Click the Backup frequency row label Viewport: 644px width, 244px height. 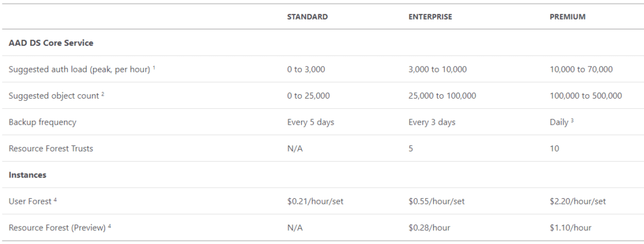42,122
